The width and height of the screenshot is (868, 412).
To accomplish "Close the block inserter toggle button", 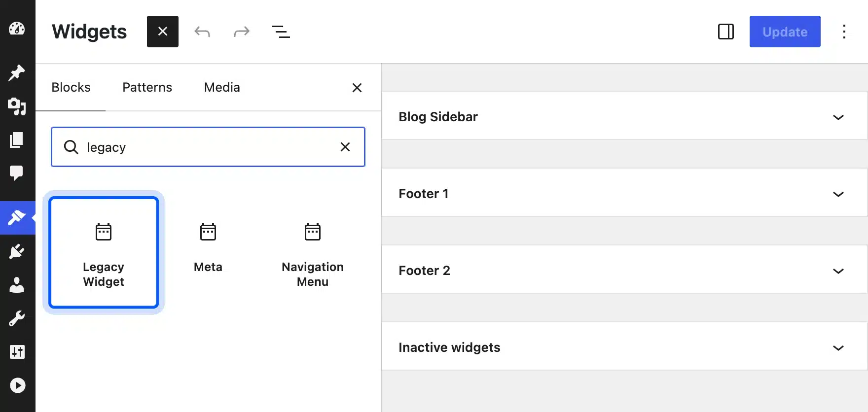I will 163,32.
